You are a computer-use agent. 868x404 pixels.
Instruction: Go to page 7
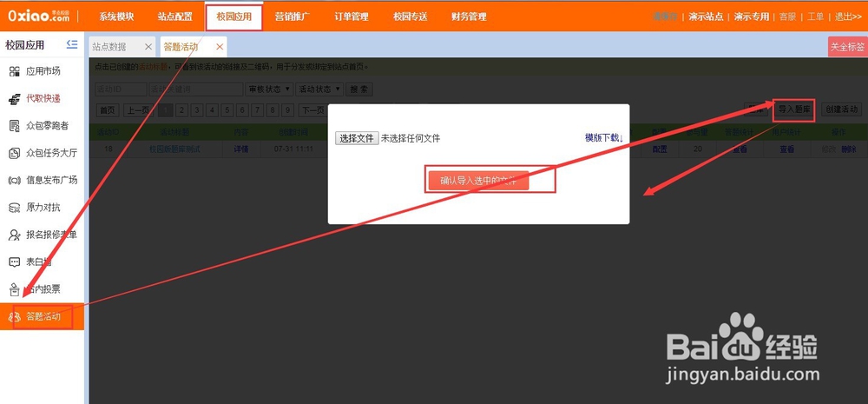point(257,109)
